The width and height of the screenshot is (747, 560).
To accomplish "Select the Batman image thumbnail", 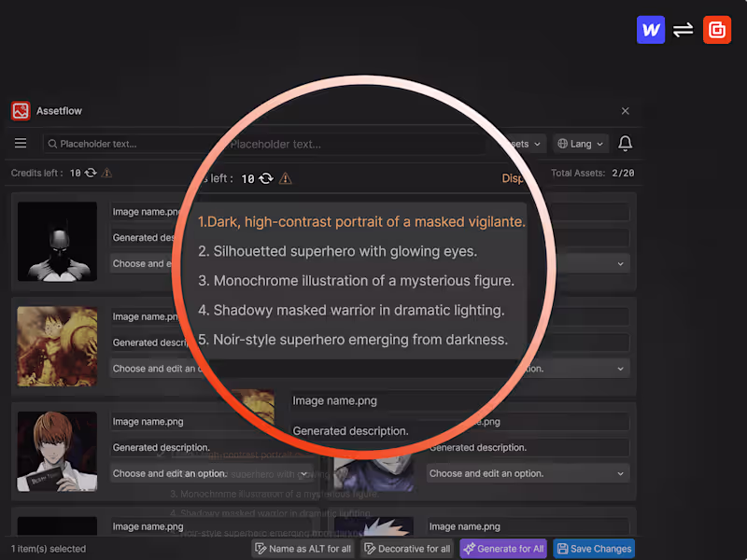I will pos(57,242).
